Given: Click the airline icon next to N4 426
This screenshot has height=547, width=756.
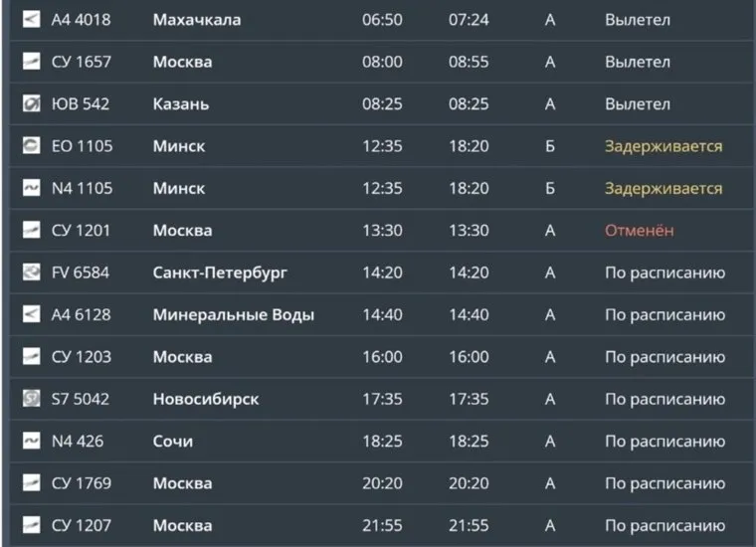Looking at the screenshot, I should (x=31, y=441).
